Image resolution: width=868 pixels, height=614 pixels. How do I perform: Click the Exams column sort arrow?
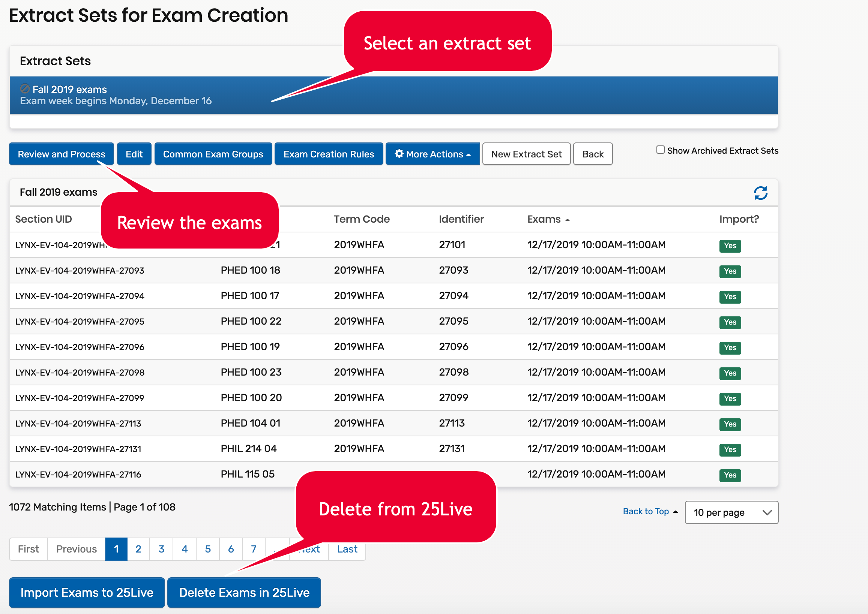(x=567, y=220)
